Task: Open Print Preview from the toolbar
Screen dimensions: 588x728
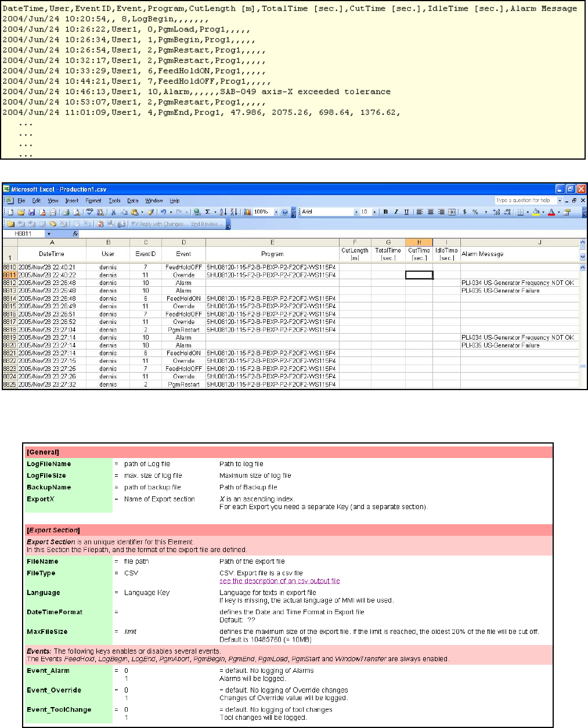Action: pos(76,212)
